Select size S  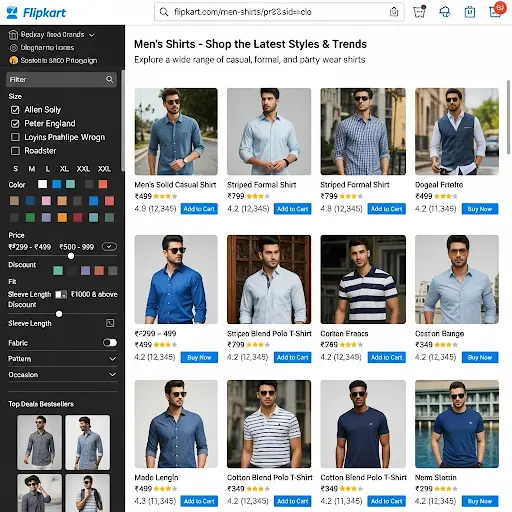(x=16, y=169)
